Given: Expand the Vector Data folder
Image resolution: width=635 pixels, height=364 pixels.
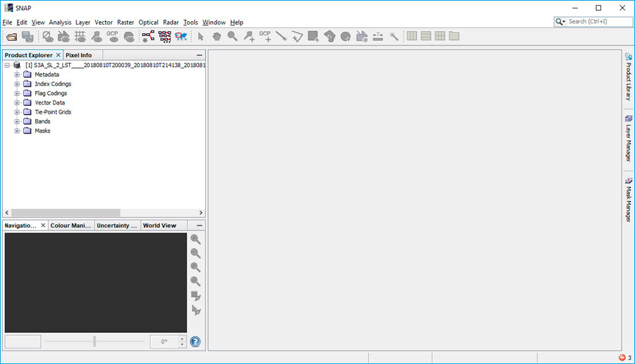Looking at the screenshot, I should (17, 103).
